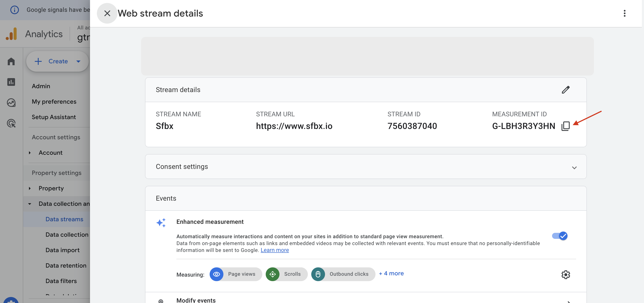Screen dimensions: 644x303
Task: Open the three-dot more options menu
Action: [624, 13]
